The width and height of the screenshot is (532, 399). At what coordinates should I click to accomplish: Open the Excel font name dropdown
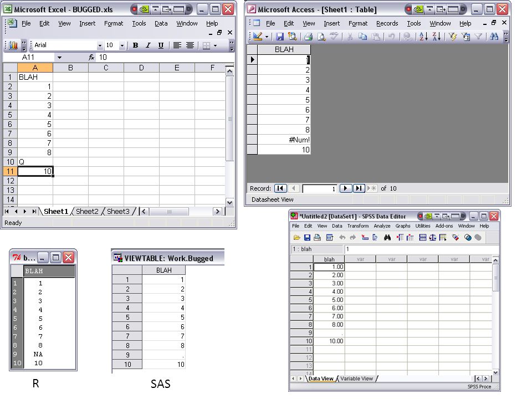[x=100, y=45]
